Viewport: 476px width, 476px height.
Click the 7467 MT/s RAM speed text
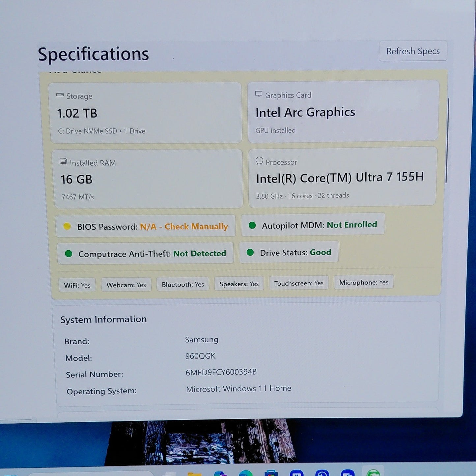pyautogui.click(x=78, y=197)
